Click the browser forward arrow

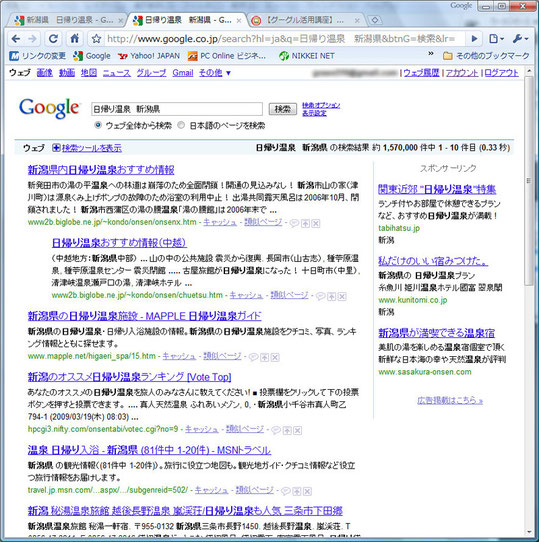click(x=33, y=39)
